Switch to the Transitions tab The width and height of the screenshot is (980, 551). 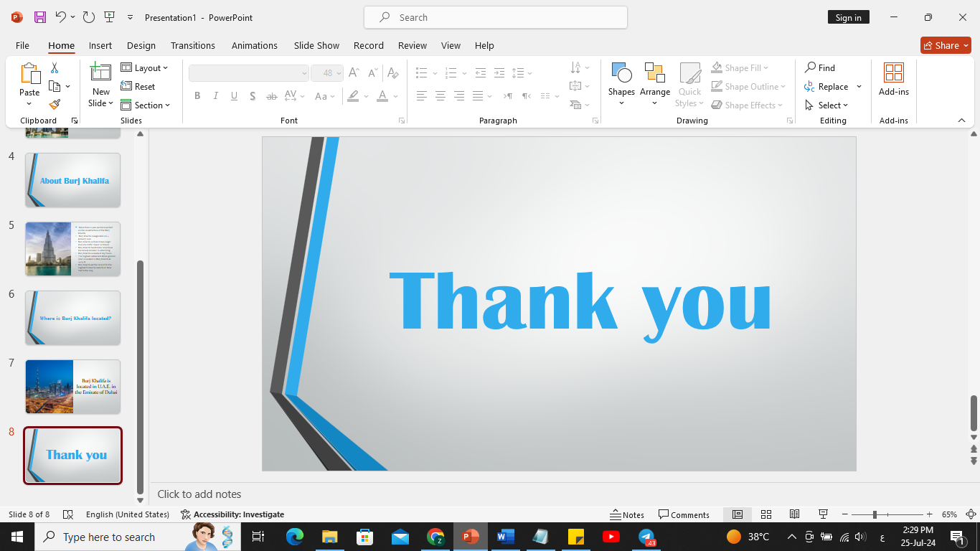[x=193, y=45]
